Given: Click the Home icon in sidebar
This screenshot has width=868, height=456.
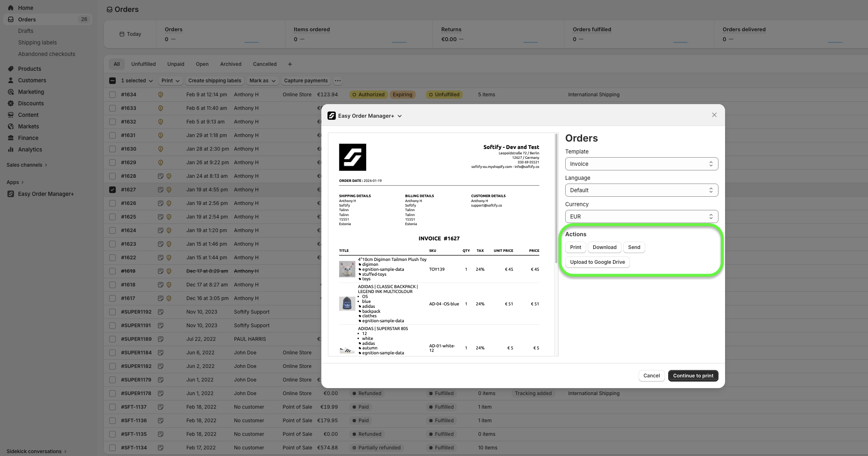Looking at the screenshot, I should click(11, 8).
